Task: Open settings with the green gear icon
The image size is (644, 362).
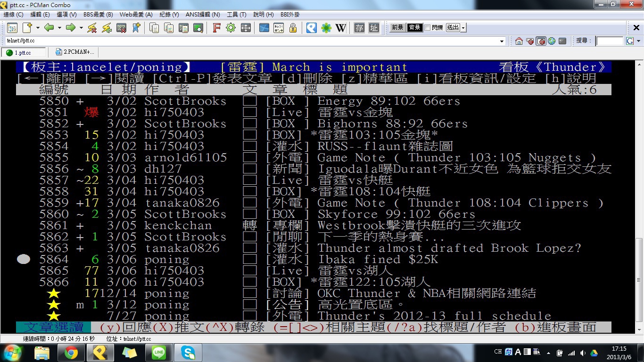Action: [x=231, y=28]
